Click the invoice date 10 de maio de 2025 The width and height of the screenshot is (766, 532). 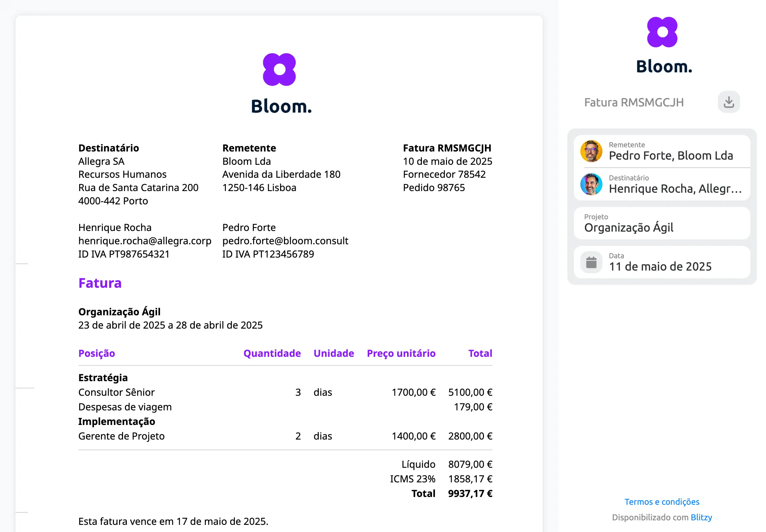click(x=447, y=161)
